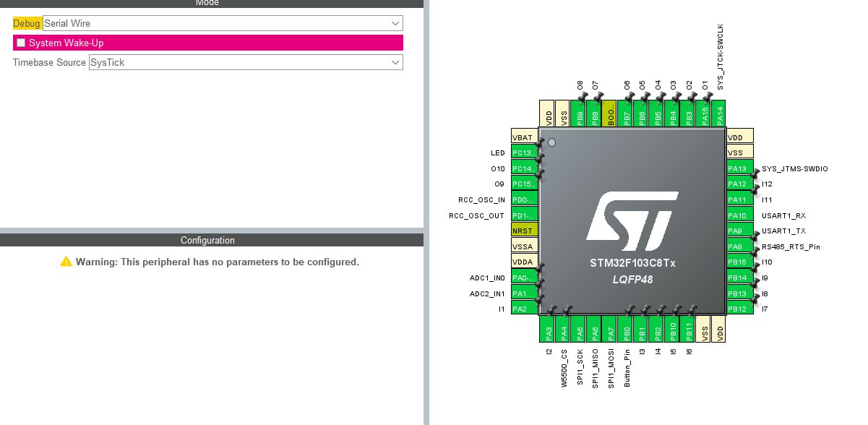868x425 pixels.
Task: Select pin PA7 for SPI1_MOSI
Action: click(610, 329)
